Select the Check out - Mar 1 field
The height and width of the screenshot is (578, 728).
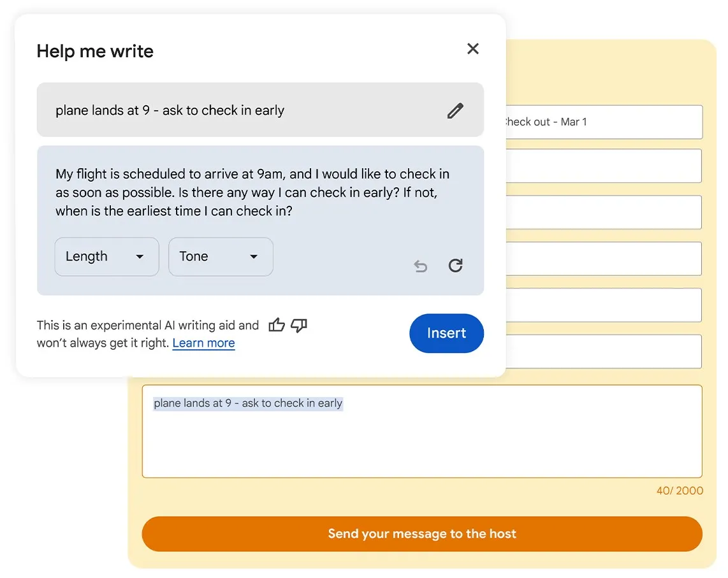click(x=602, y=122)
